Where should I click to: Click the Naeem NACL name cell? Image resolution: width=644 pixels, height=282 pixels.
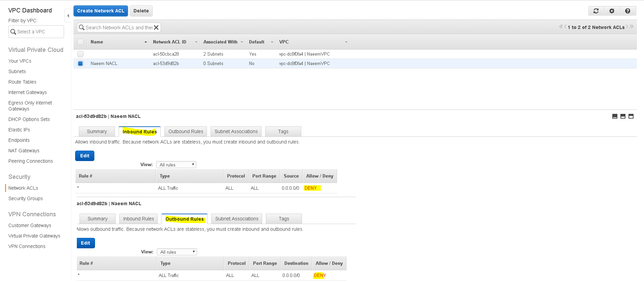click(104, 63)
